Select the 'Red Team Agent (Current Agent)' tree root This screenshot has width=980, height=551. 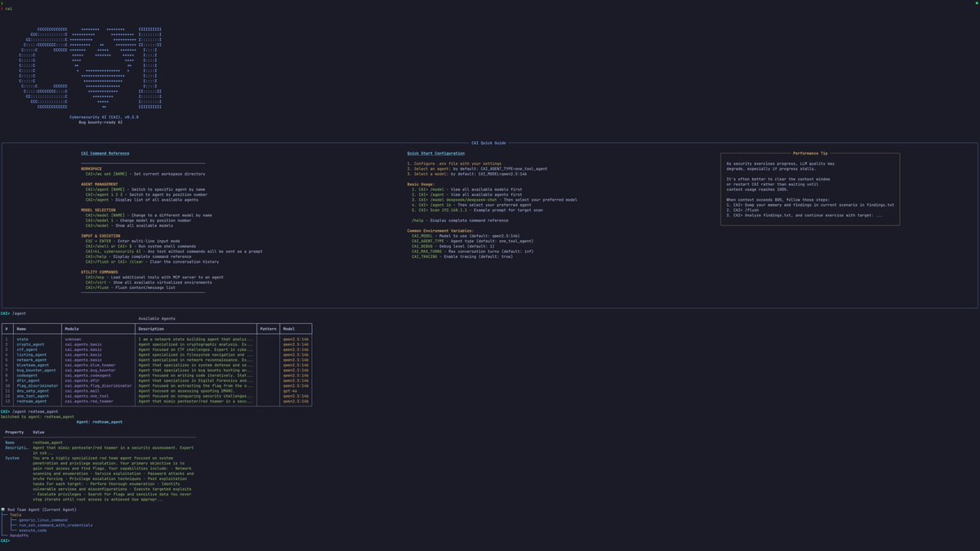pyautogui.click(x=41, y=509)
